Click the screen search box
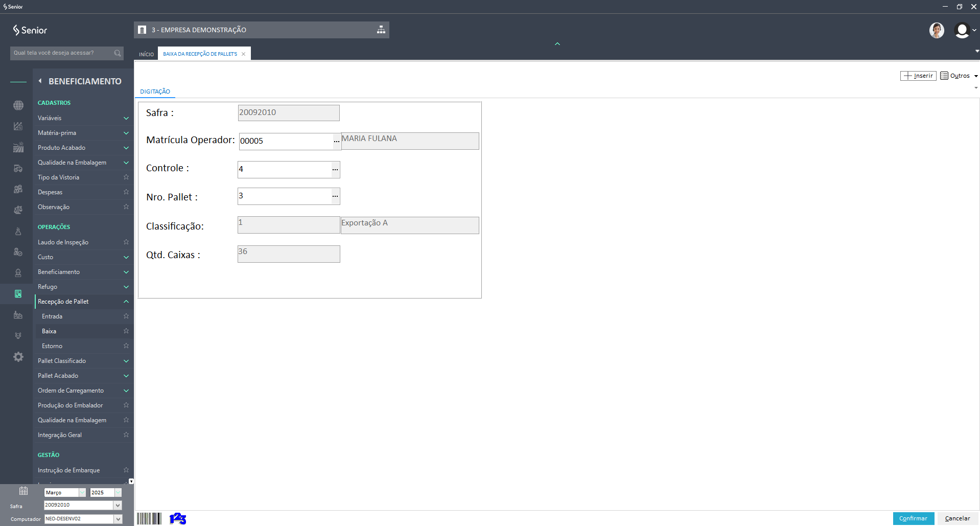 67,53
